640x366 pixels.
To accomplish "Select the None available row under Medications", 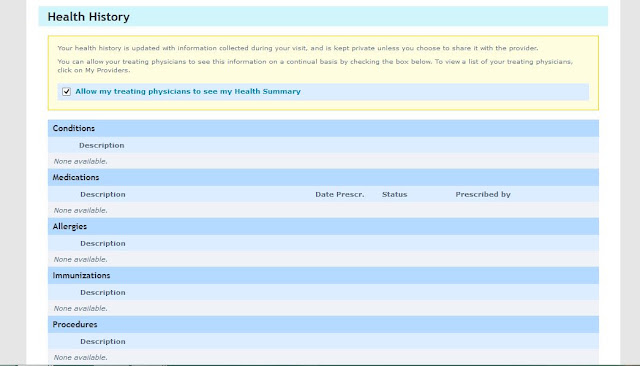I will 323,210.
